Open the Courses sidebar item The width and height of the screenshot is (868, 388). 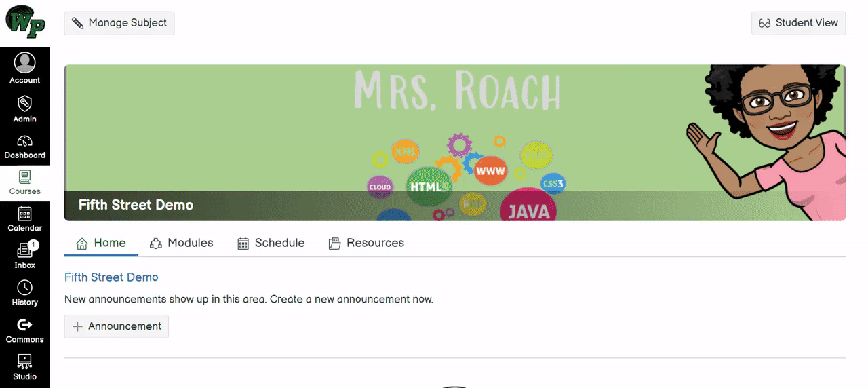[25, 183]
